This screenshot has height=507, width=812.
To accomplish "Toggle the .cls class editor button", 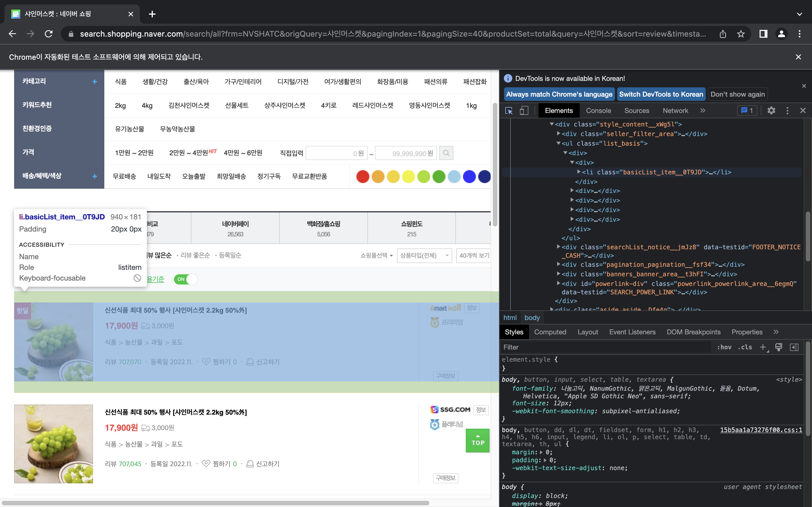I will pos(745,347).
